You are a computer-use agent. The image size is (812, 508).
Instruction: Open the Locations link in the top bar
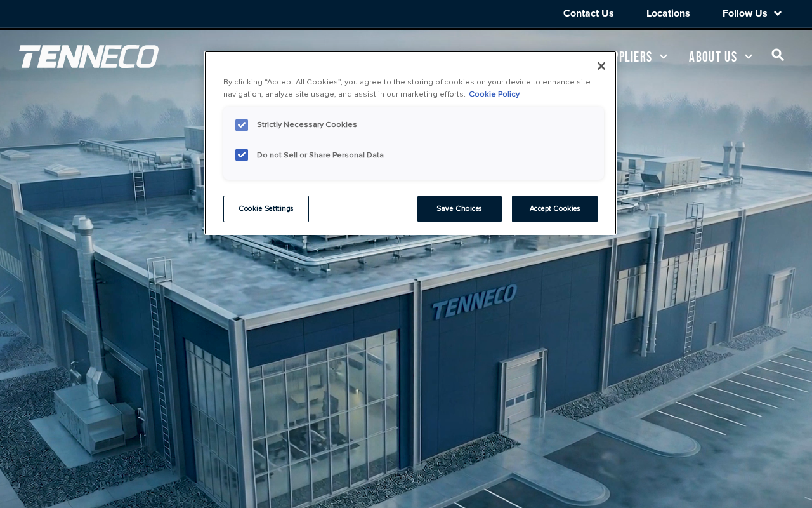click(668, 13)
